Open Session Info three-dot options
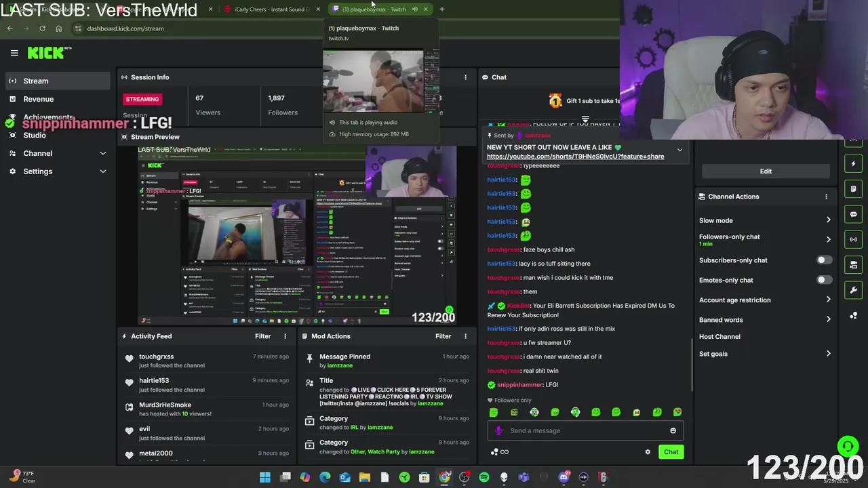The image size is (868, 488). pyautogui.click(x=465, y=77)
